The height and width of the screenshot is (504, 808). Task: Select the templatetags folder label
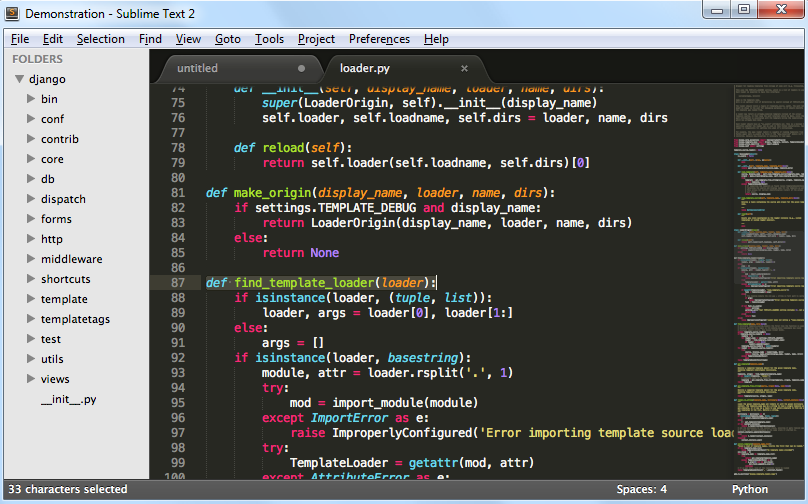coord(75,319)
